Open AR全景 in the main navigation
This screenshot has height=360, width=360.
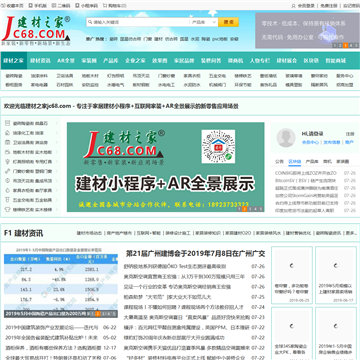click(x=66, y=61)
